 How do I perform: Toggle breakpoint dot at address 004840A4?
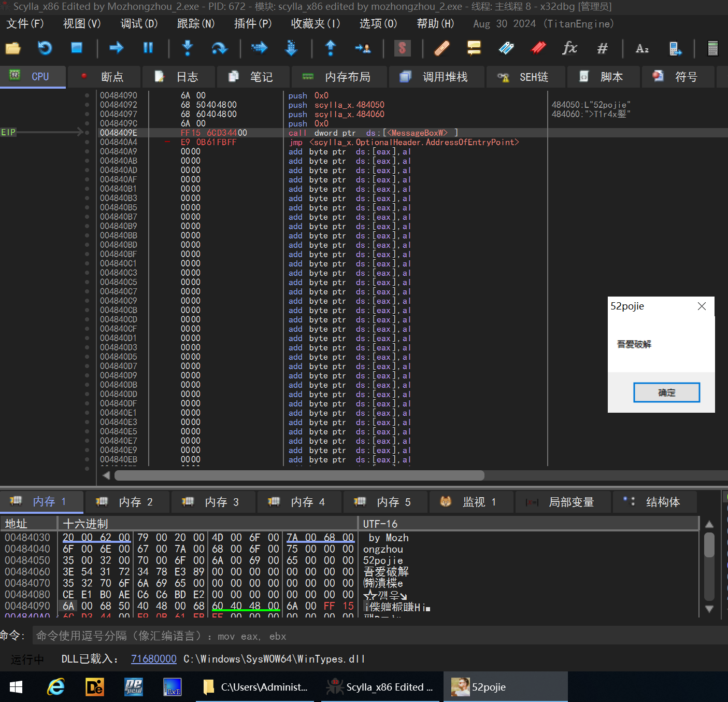tap(87, 142)
